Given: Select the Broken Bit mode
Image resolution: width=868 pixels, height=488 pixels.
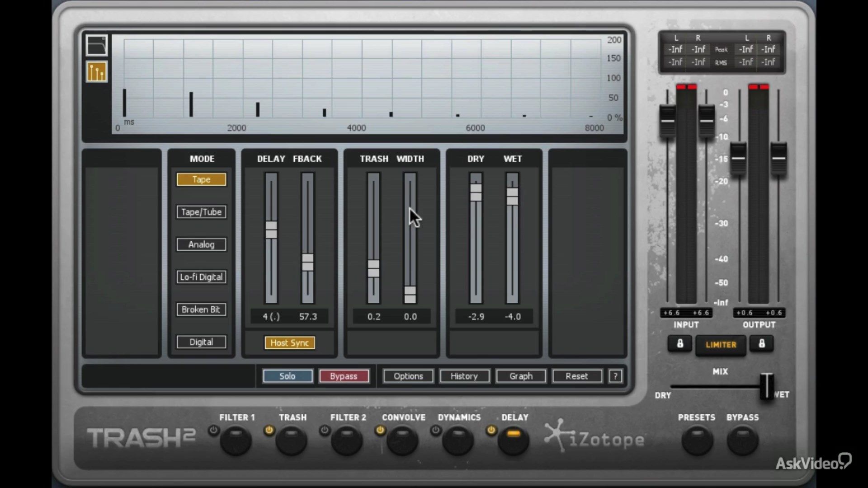Looking at the screenshot, I should (x=201, y=309).
